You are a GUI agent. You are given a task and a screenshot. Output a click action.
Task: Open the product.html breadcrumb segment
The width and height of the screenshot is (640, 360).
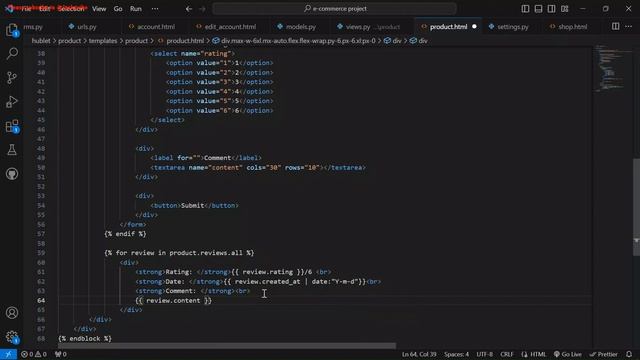181,41
